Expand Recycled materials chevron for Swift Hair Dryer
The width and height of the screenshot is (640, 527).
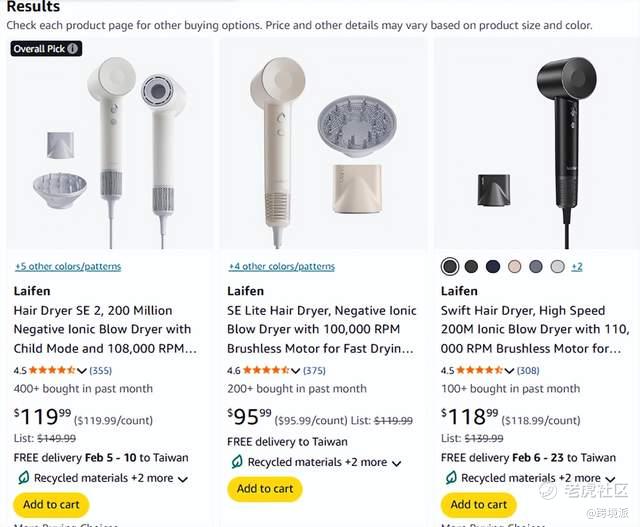click(x=609, y=479)
